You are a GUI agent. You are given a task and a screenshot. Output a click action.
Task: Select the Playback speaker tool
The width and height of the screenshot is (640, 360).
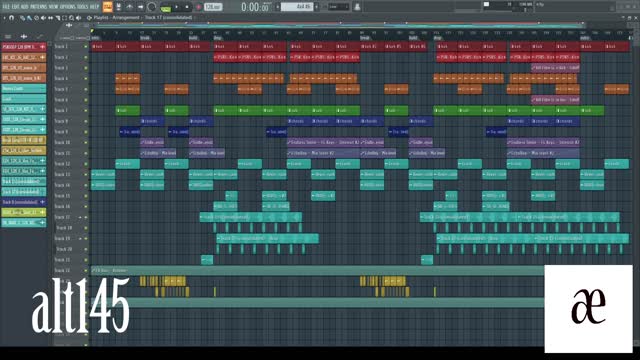[x=78, y=18]
